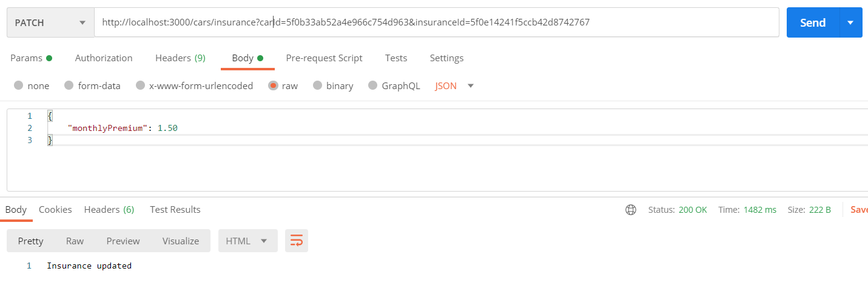This screenshot has width=868, height=291.
Task: Click the monthlyPremium line in body editor
Action: (123, 128)
